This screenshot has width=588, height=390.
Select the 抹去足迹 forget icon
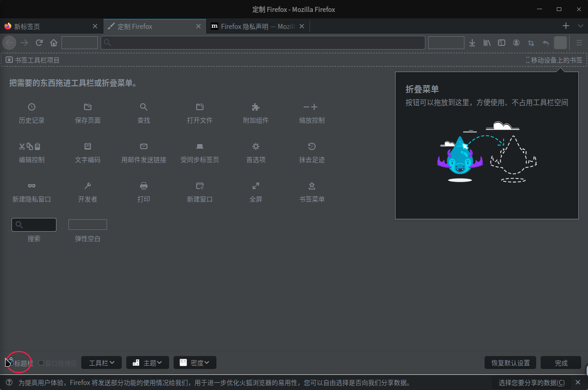pos(312,146)
